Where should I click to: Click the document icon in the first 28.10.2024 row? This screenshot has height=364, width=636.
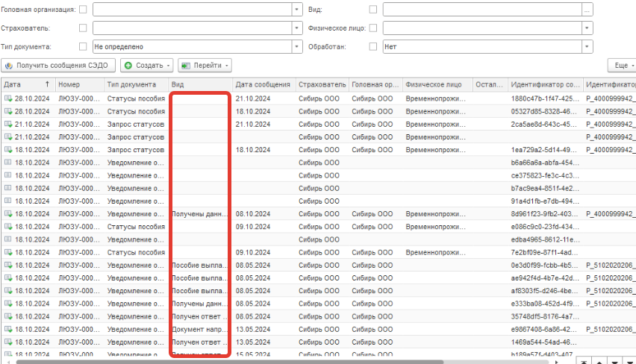coord(8,98)
